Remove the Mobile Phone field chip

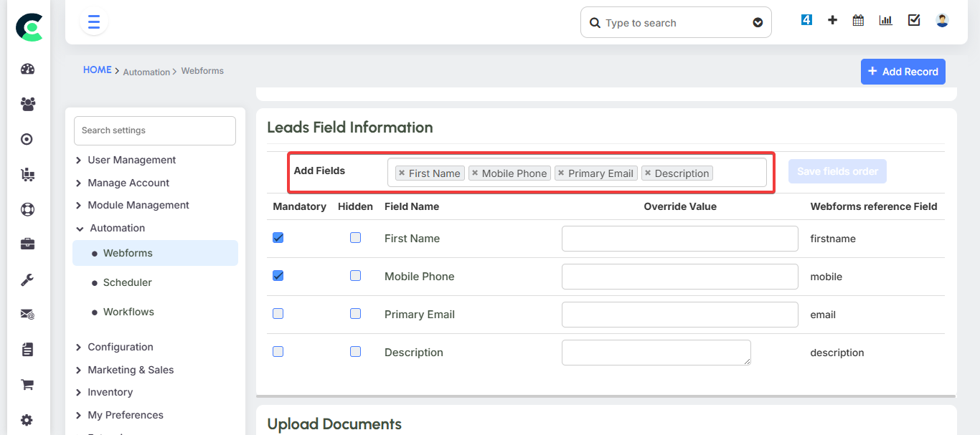pos(474,173)
